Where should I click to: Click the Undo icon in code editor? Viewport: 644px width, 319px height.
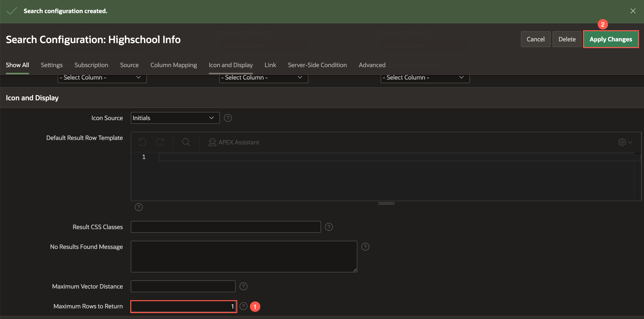coord(142,142)
